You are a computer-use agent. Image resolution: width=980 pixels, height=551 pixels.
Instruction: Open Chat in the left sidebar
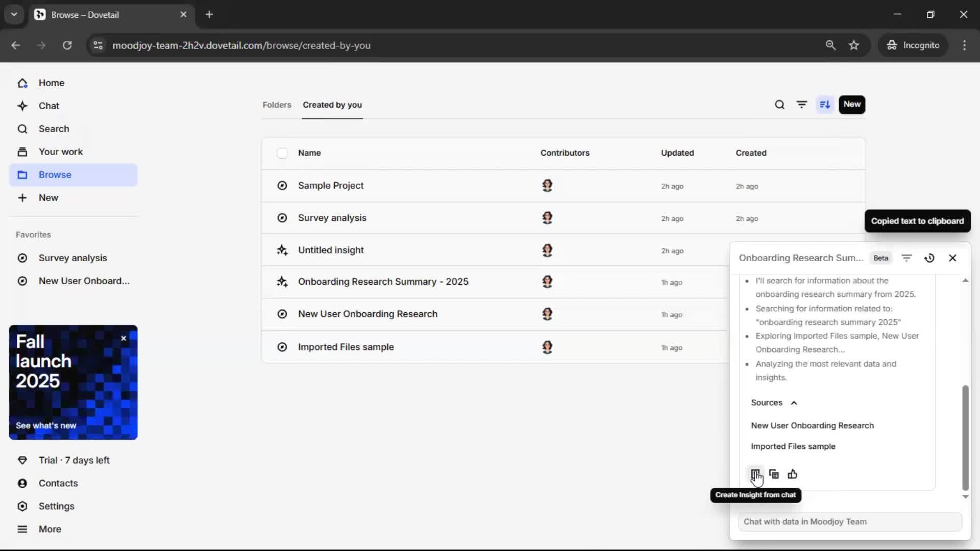(48, 106)
